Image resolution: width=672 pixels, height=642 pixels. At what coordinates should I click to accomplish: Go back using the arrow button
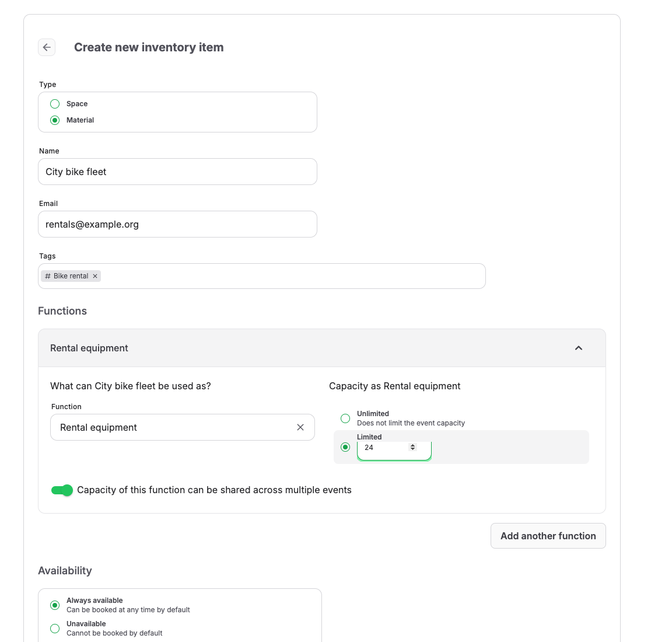[47, 47]
